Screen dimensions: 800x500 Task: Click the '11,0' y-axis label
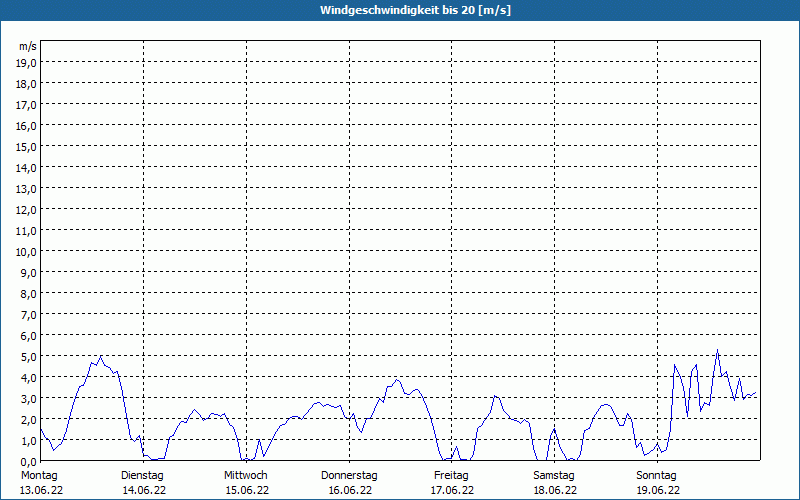pos(27,231)
